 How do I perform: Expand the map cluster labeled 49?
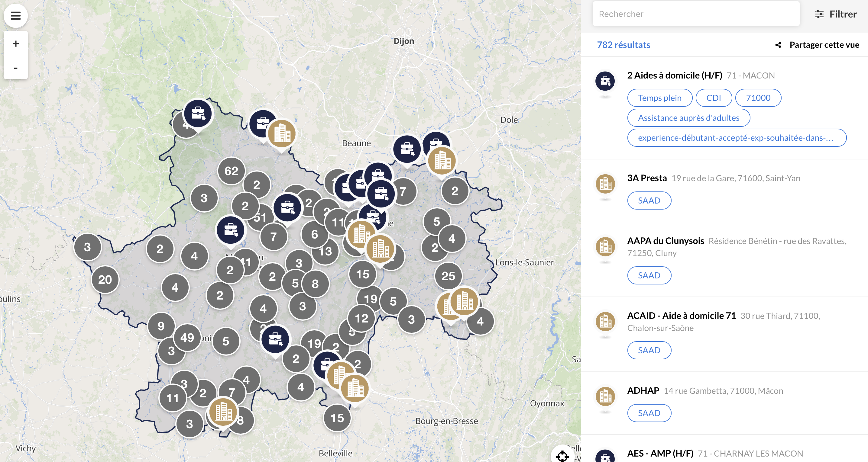click(187, 337)
